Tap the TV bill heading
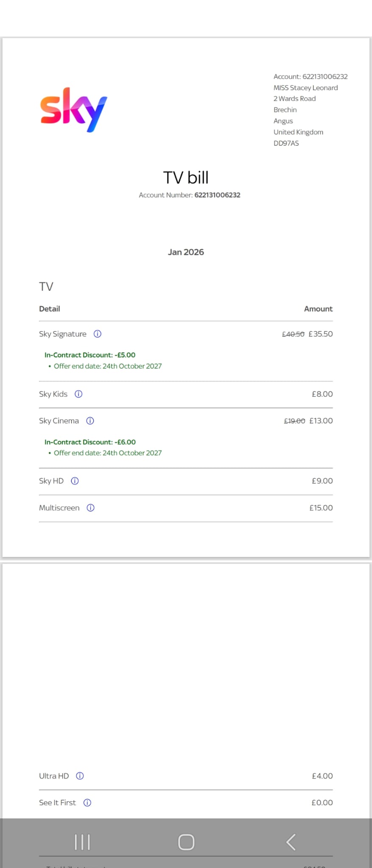Image resolution: width=372 pixels, height=868 pixels. point(186,178)
